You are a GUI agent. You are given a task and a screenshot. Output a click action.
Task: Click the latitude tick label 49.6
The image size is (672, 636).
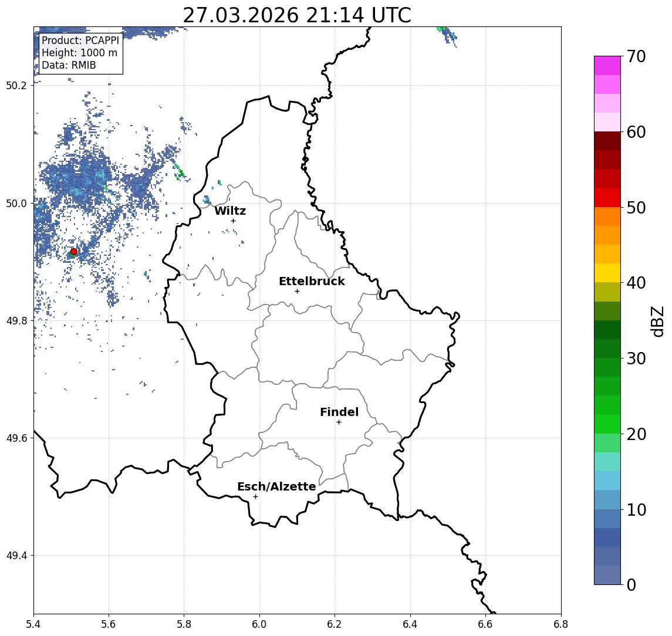tap(16, 438)
